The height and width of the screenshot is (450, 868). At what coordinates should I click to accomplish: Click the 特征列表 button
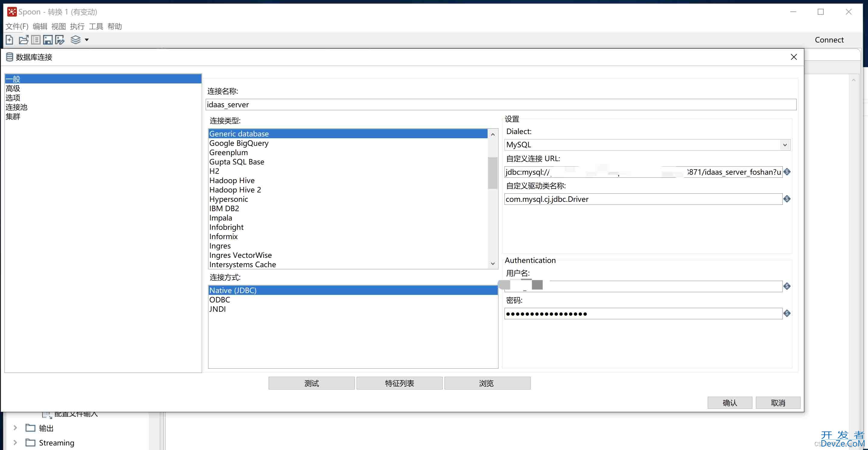tap(400, 383)
